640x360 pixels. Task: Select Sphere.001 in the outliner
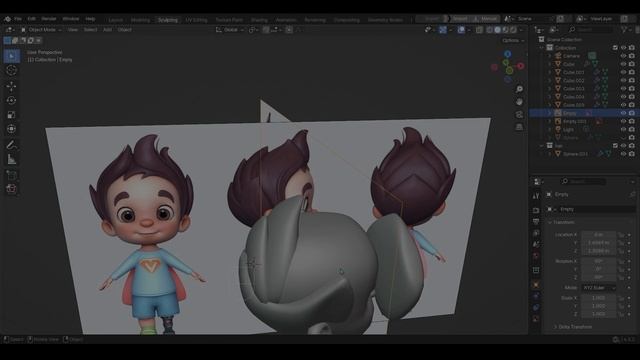click(575, 154)
